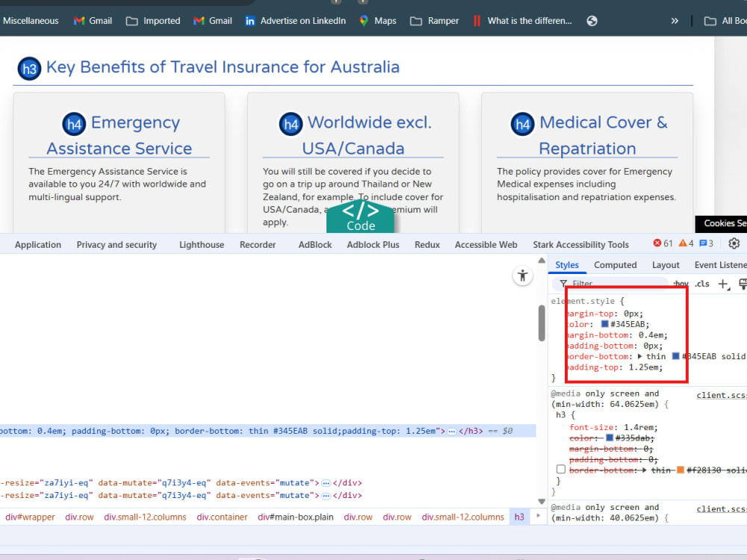Toggle checkbox for h3 border-bottom property
The height and width of the screenshot is (560, 747).
[561, 470]
